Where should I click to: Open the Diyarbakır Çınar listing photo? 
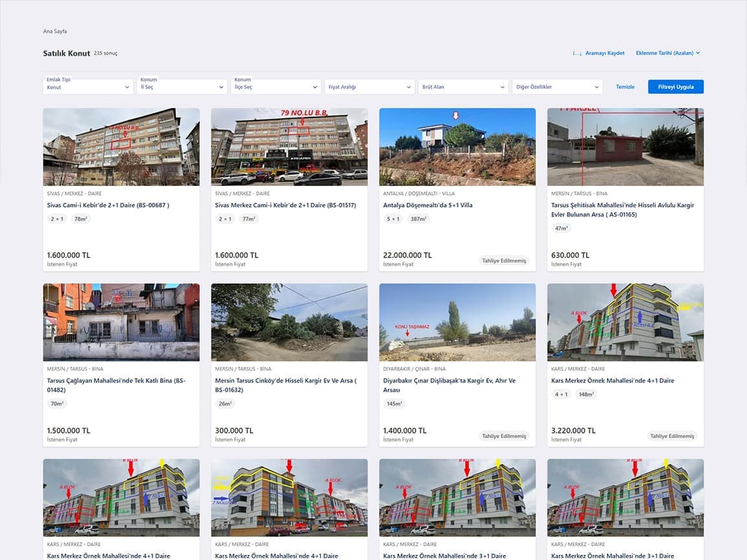pyautogui.click(x=457, y=322)
